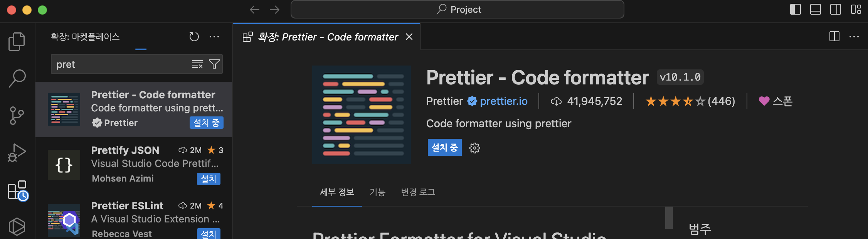The image size is (868, 239).
Task: Click the blue 설치 중 button in detail page
Action: 444,148
